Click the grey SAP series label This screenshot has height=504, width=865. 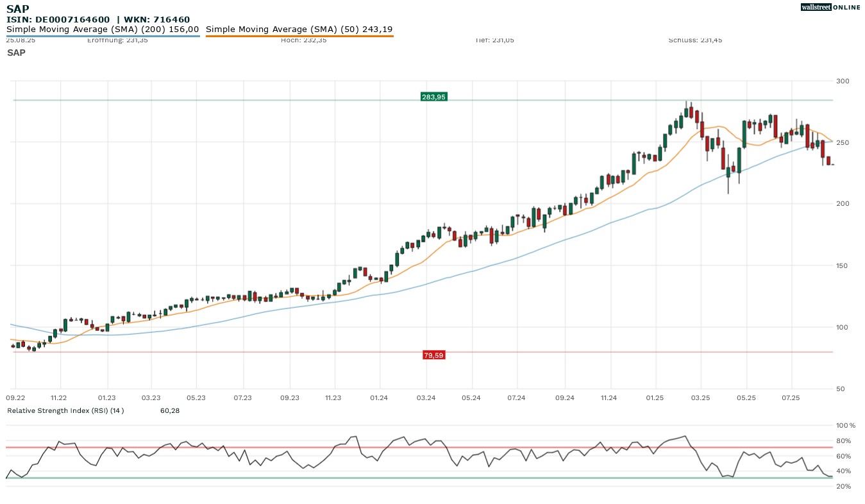pos(16,53)
